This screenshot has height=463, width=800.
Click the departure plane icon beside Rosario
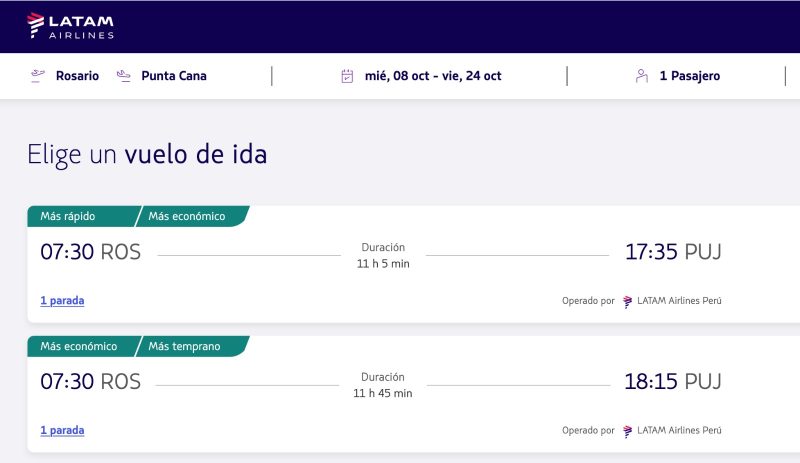click(39, 75)
